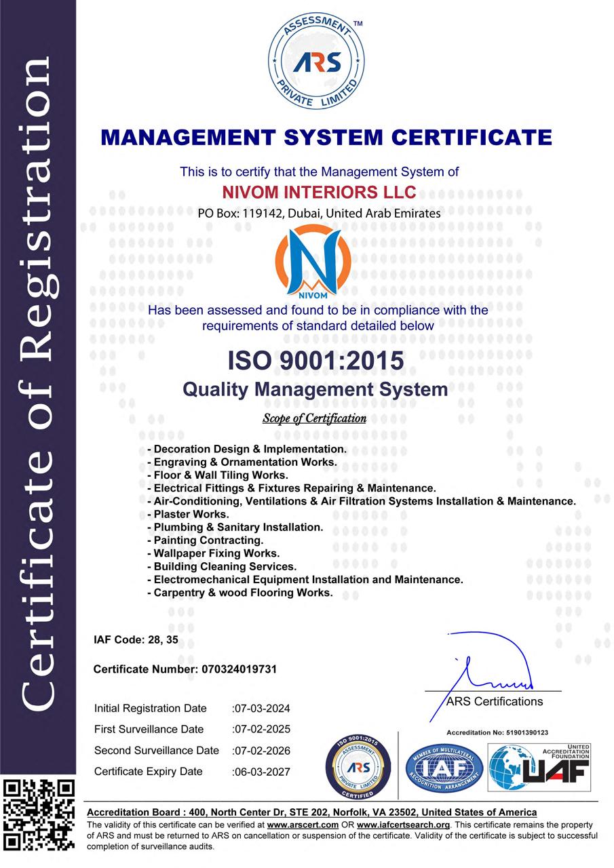The image size is (614, 868).
Task: Click the Management System Certificate heading
Action: tap(326, 137)
